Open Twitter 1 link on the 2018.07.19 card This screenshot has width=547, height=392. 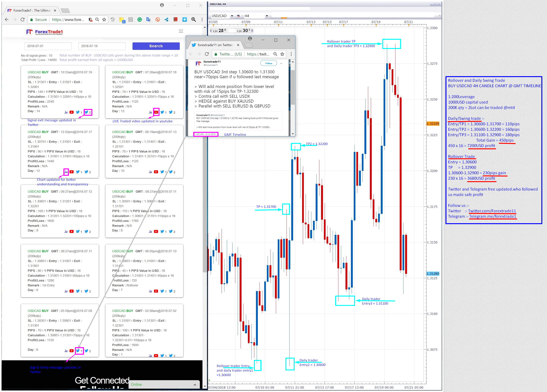pyautogui.click(x=79, y=112)
